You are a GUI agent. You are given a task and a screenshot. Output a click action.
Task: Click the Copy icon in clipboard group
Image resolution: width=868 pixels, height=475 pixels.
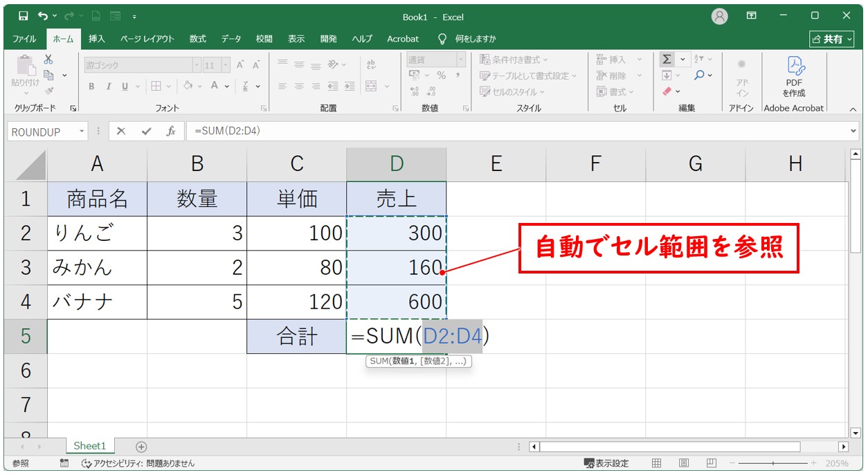pyautogui.click(x=48, y=75)
